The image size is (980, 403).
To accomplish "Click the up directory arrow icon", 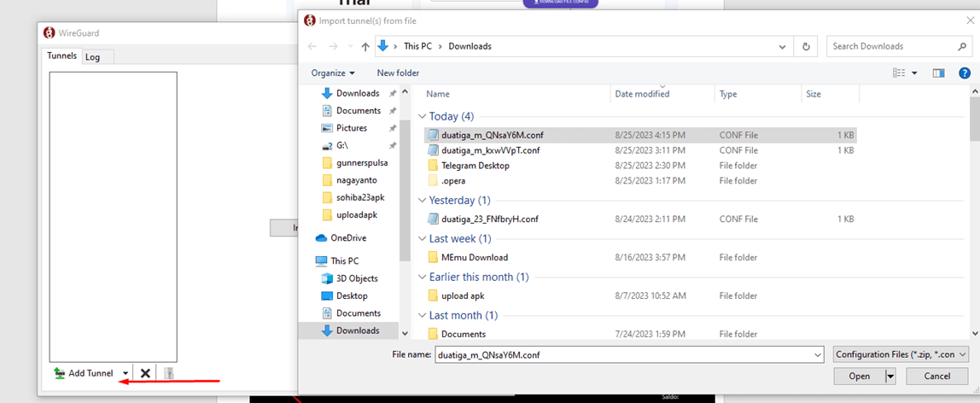I will tap(365, 46).
